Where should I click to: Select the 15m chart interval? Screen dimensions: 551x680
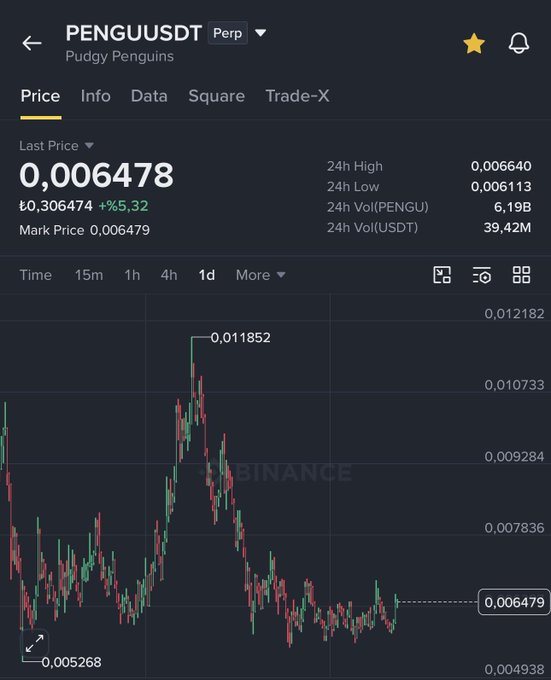click(x=89, y=275)
